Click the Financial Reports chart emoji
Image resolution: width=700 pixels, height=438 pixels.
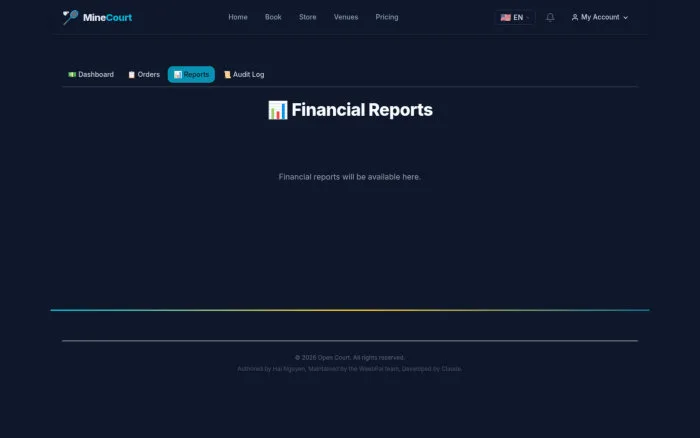(277, 110)
